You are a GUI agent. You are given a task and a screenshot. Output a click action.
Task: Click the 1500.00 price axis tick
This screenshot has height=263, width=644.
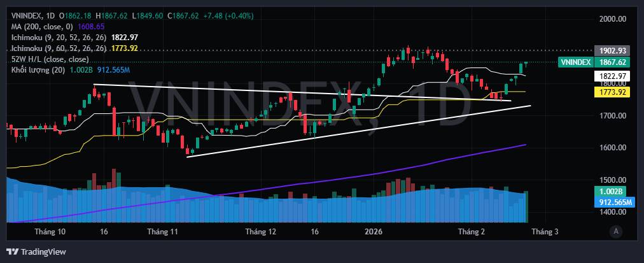coord(612,180)
